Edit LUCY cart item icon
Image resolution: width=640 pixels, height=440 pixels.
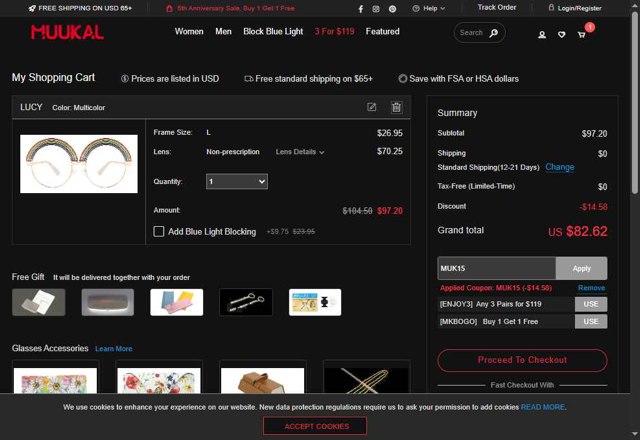(371, 107)
